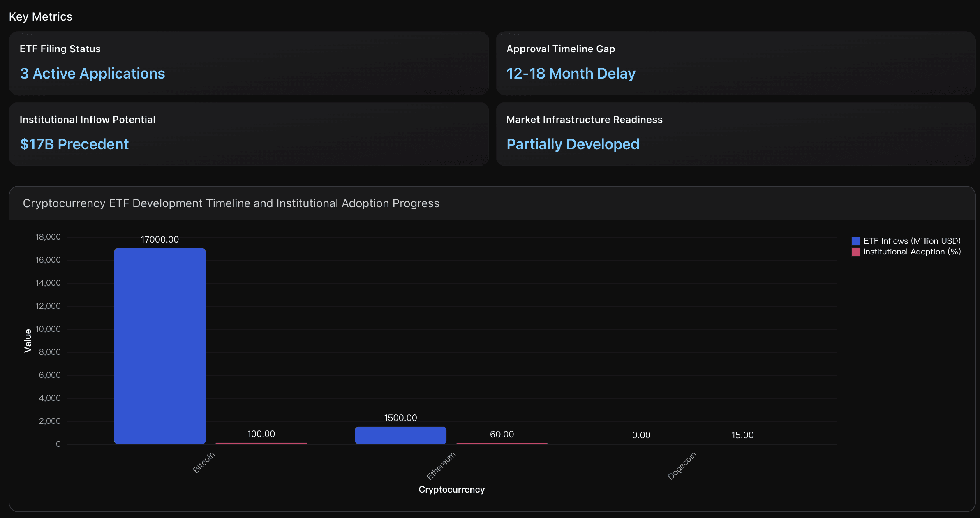Open the Approval Timeline Gap card
This screenshot has width=980, height=518.
(736, 64)
